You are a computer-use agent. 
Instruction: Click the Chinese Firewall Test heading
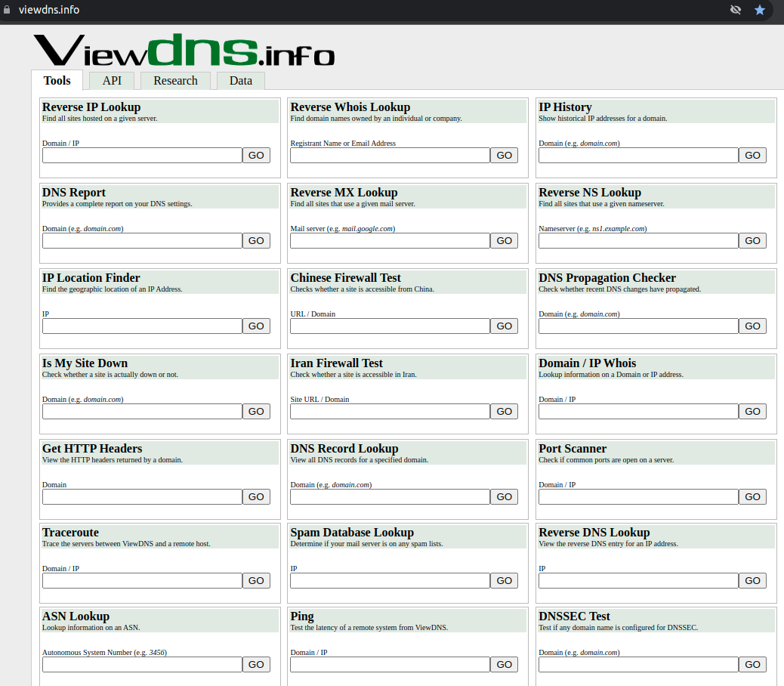[x=345, y=277]
